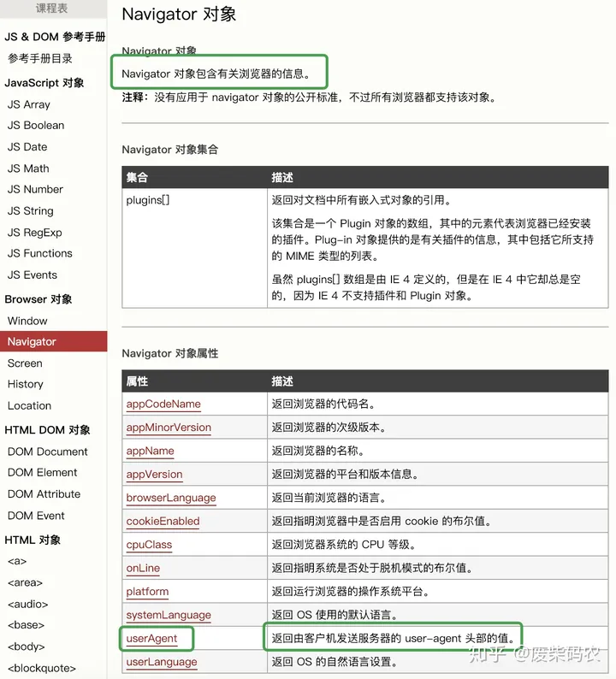Select the Screen sidebar entry
Screen dimensions: 616x679
(25, 363)
